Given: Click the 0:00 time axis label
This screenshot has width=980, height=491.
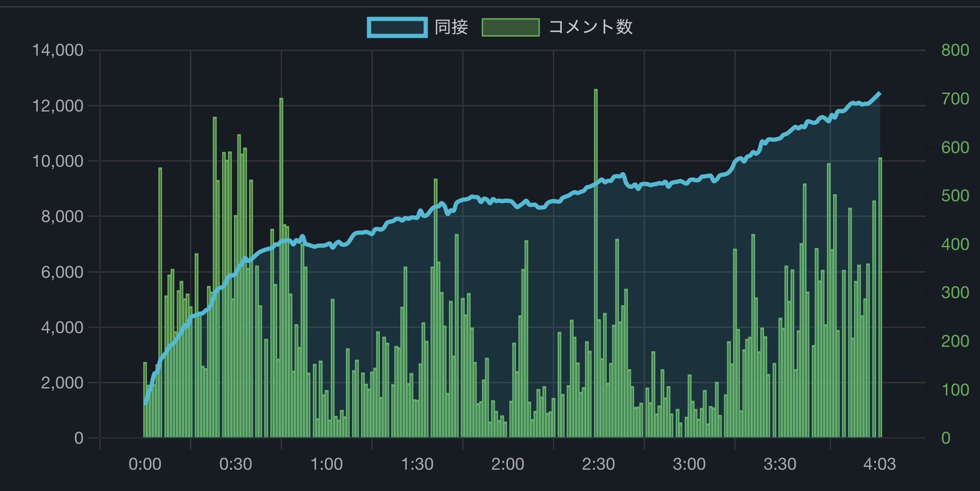Looking at the screenshot, I should (145, 464).
